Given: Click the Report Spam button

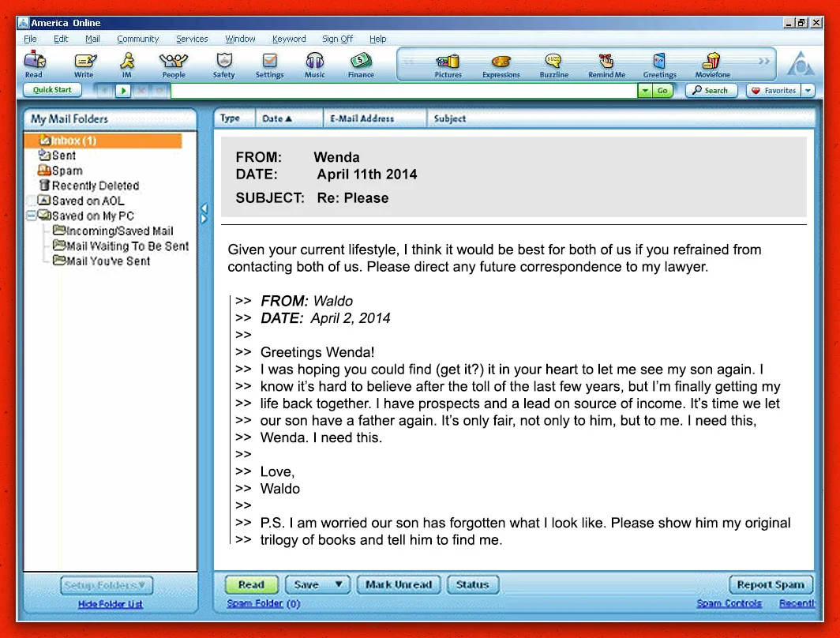Looking at the screenshot, I should pos(771,584).
